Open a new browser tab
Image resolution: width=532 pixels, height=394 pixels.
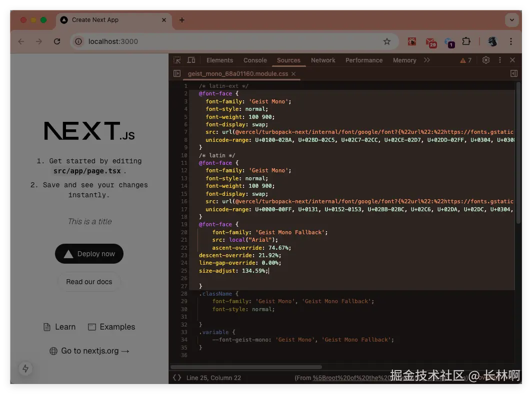point(182,20)
